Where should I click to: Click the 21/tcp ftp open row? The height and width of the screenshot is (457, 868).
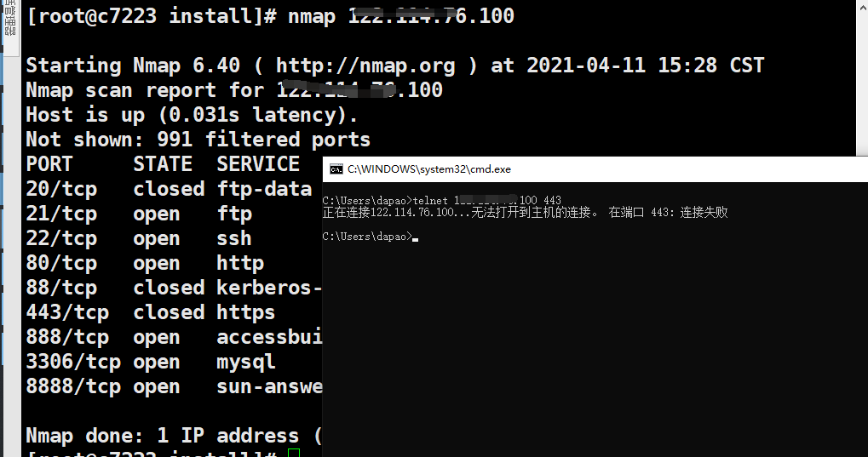point(139,214)
